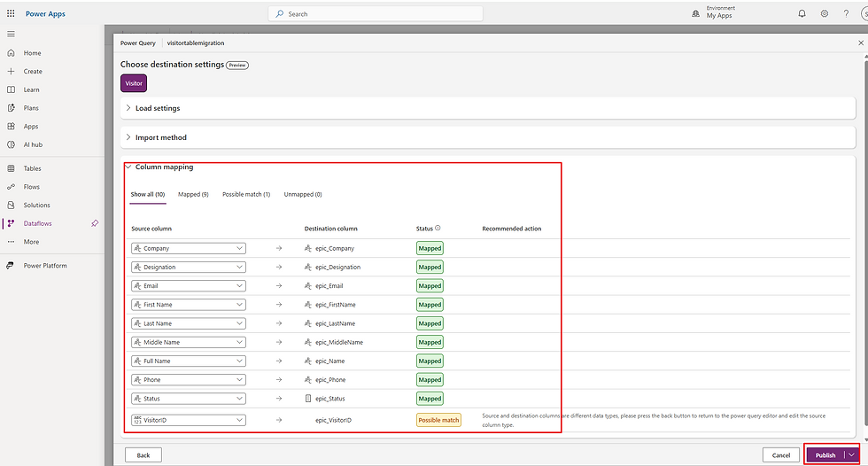Screen dimensions: 868x466
Task: Click the epic_Company destination column
Action: 335,248
